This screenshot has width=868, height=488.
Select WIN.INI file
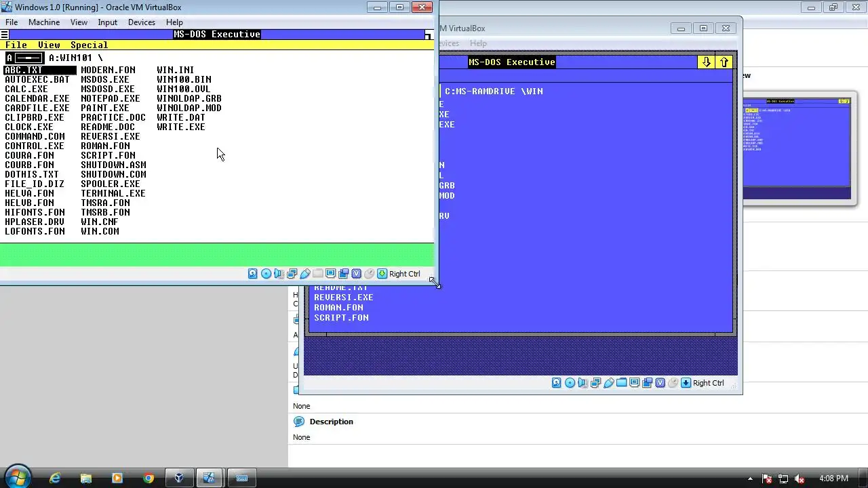pyautogui.click(x=176, y=70)
